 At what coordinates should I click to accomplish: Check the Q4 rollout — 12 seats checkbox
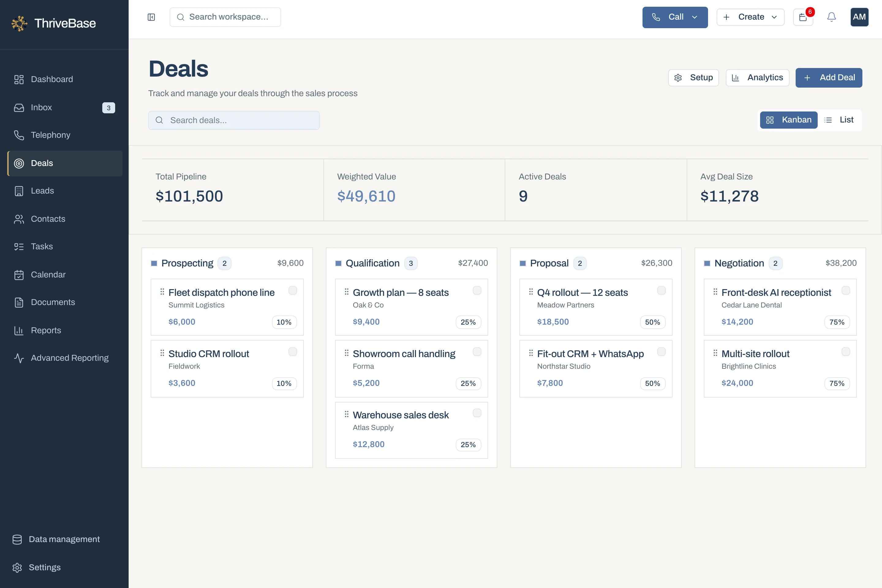pyautogui.click(x=661, y=290)
